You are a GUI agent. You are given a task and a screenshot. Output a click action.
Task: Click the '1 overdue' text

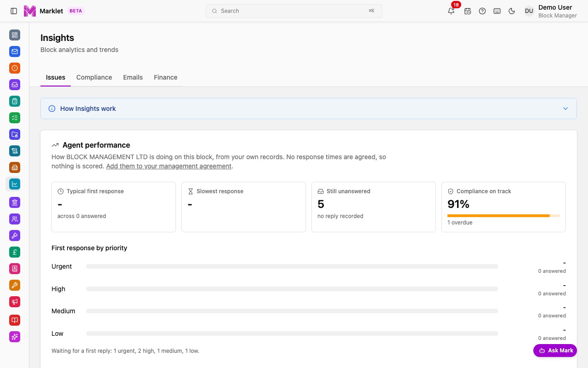[x=460, y=223]
